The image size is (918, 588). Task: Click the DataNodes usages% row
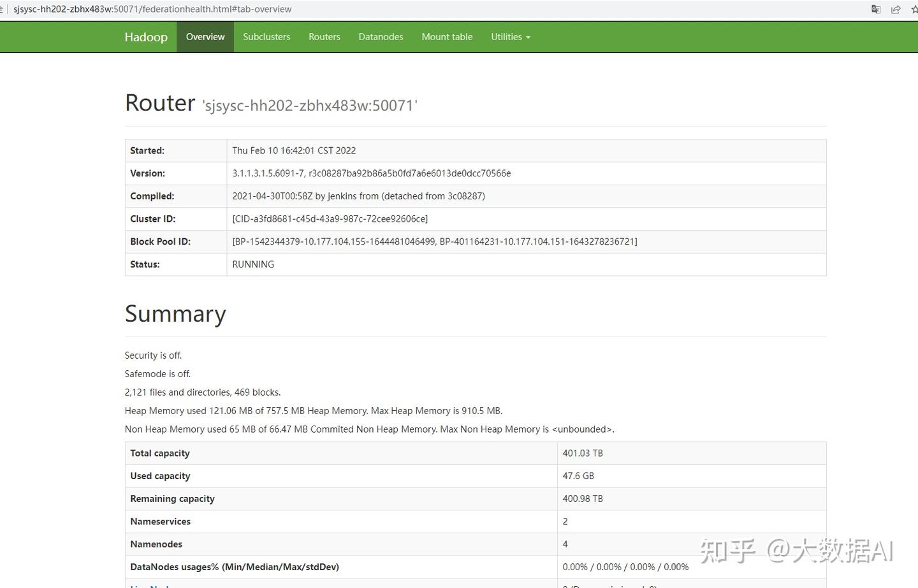234,566
